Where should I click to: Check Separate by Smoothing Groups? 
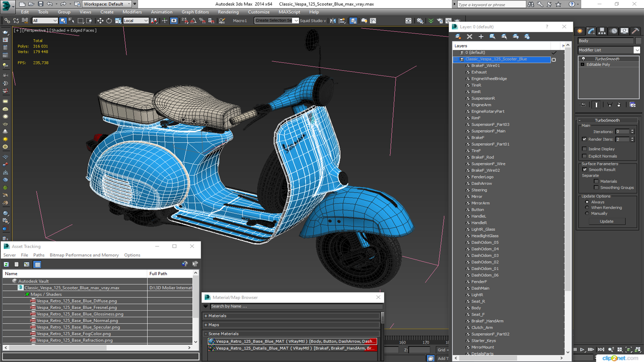coord(596,188)
